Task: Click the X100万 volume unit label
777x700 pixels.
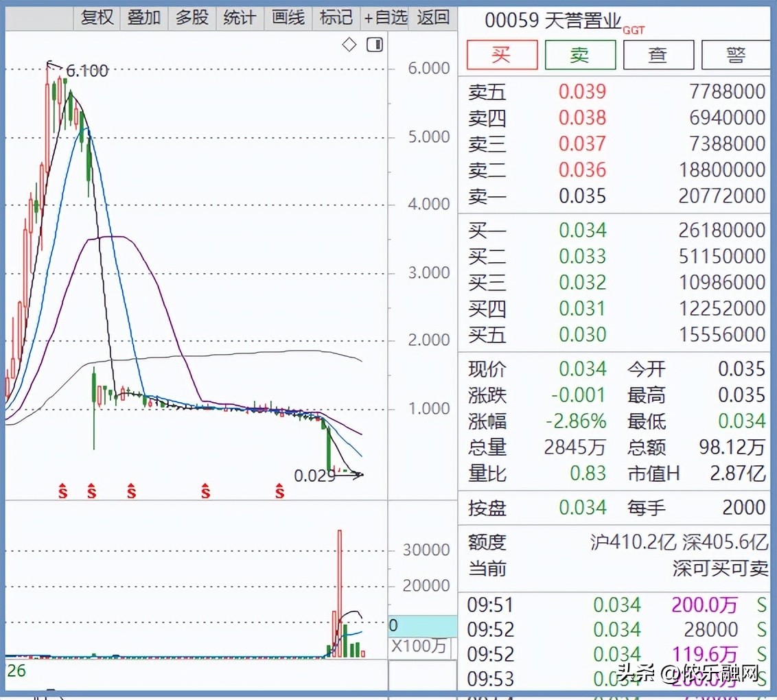Action: [418, 646]
